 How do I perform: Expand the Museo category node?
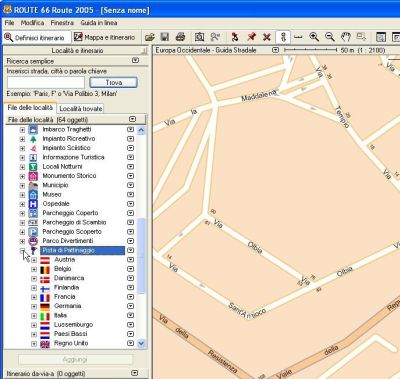click(x=22, y=194)
